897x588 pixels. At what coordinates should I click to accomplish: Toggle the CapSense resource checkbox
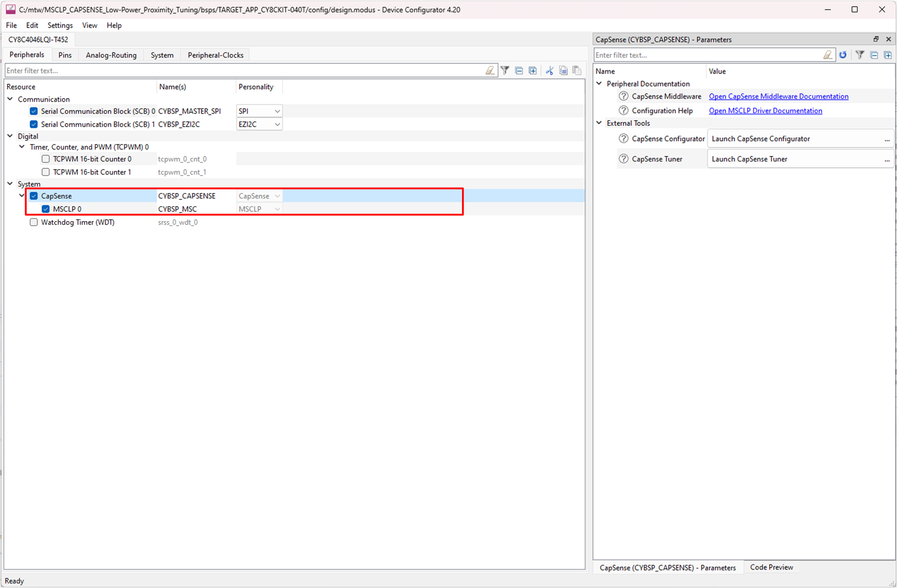(x=33, y=196)
